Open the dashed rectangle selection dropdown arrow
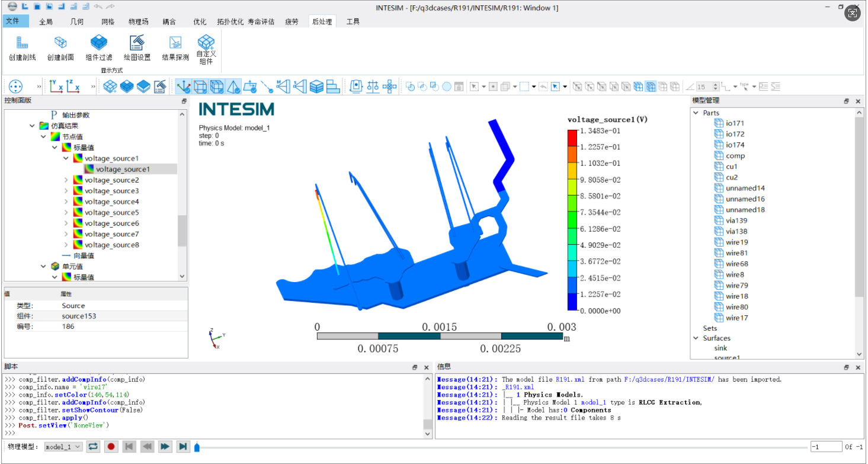Image resolution: width=868 pixels, height=464 pixels. click(534, 87)
